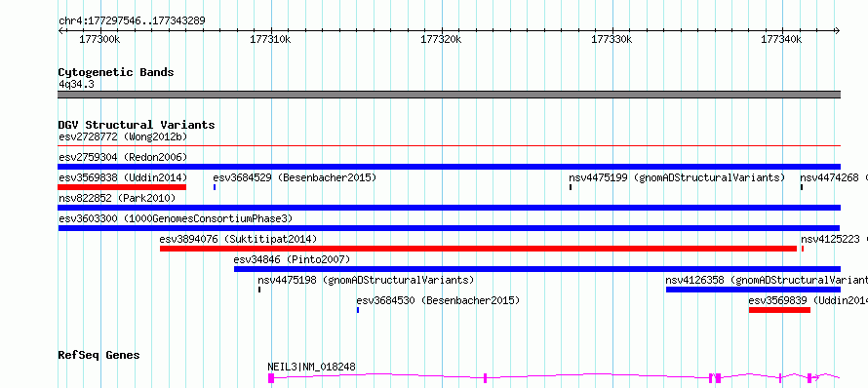Click the small blue esv3684530 marker

358,310
